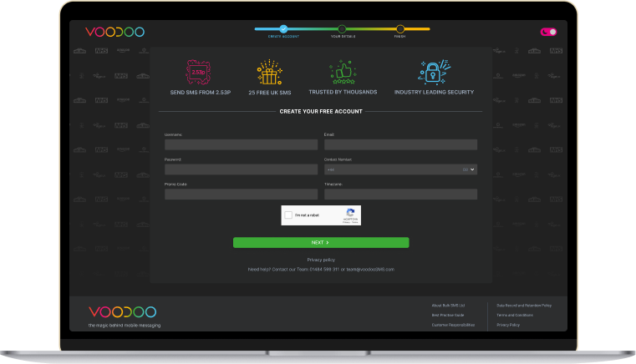Screen dimensions: 636x364
Task: Click the thumbs-up trusted icon
Action: [343, 72]
